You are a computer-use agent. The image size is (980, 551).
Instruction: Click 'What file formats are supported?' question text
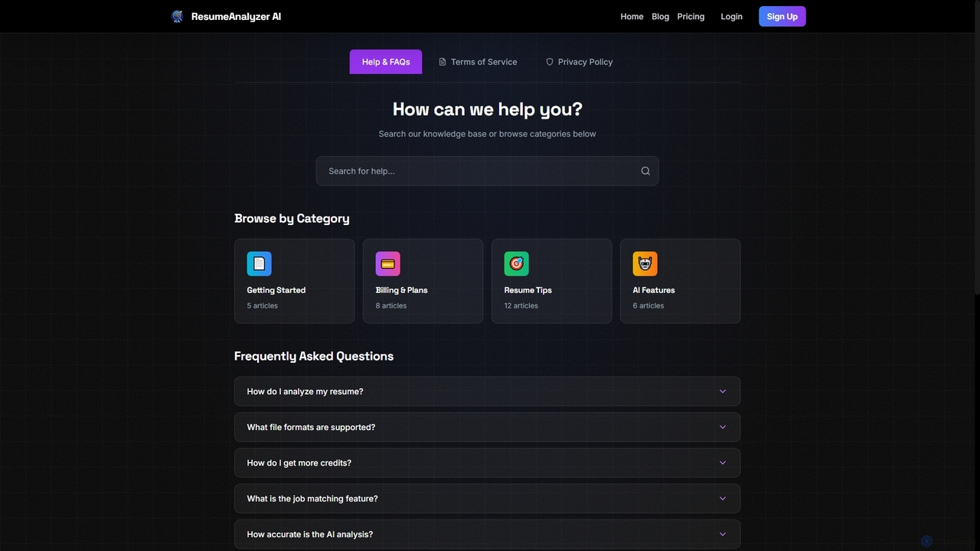coord(312,427)
